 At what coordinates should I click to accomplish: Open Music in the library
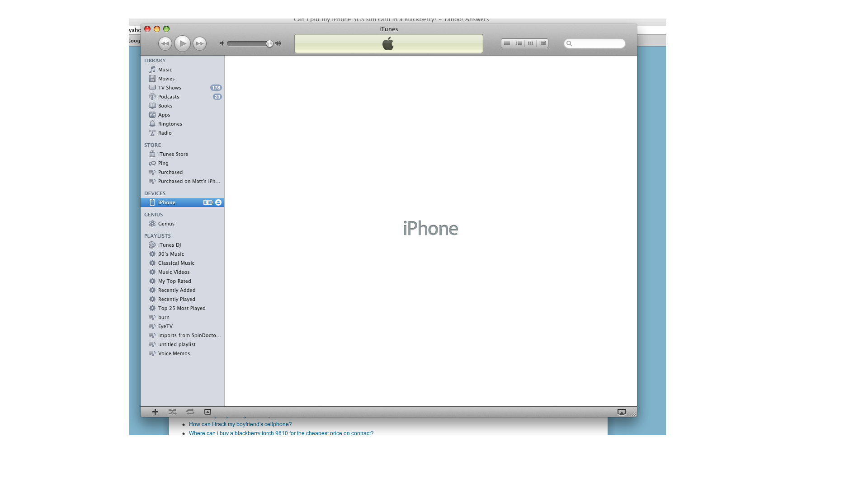coord(182,70)
